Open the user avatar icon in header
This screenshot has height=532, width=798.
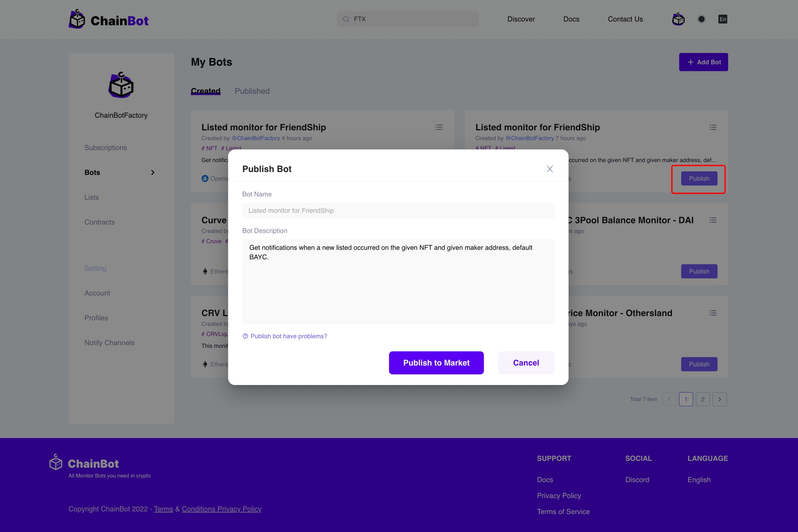coord(678,19)
